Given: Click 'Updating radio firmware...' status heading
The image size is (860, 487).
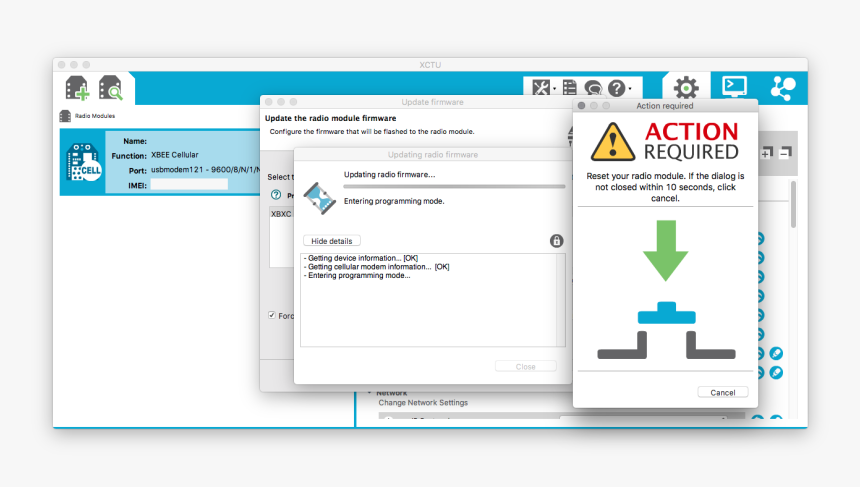Looking at the screenshot, I should [389, 174].
